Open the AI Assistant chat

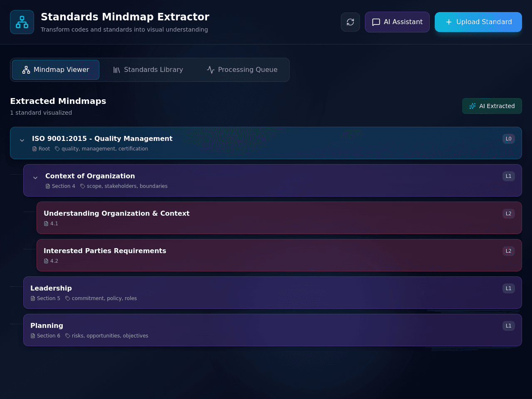click(397, 22)
